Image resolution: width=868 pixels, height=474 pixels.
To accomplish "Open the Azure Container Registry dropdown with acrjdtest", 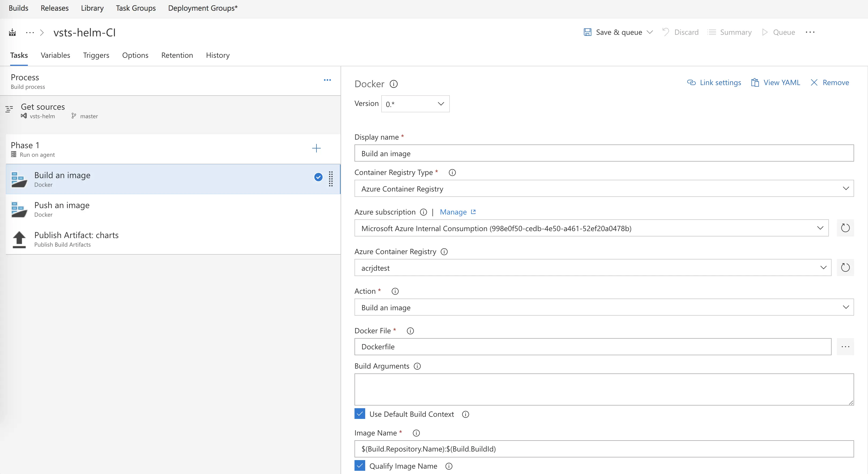I will coord(593,268).
